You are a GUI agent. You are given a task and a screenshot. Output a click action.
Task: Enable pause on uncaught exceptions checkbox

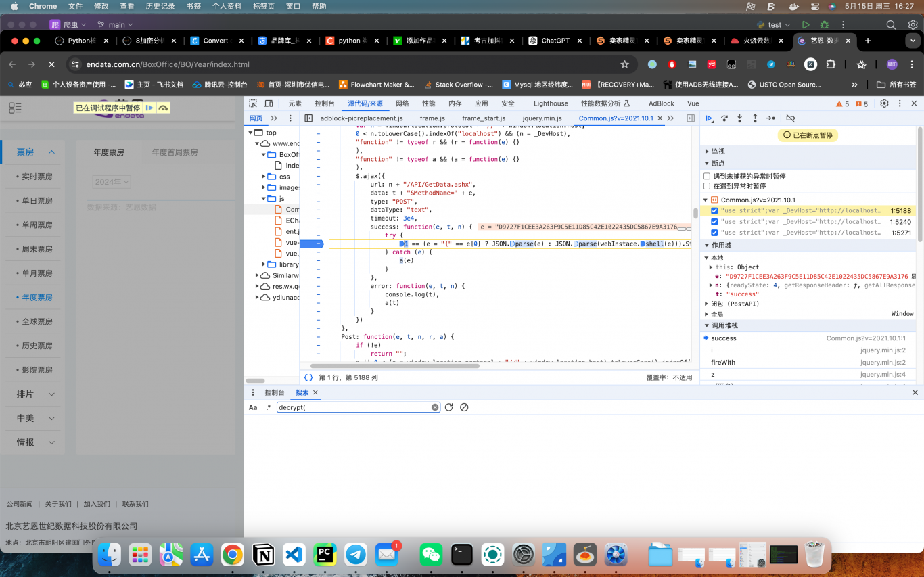click(707, 176)
